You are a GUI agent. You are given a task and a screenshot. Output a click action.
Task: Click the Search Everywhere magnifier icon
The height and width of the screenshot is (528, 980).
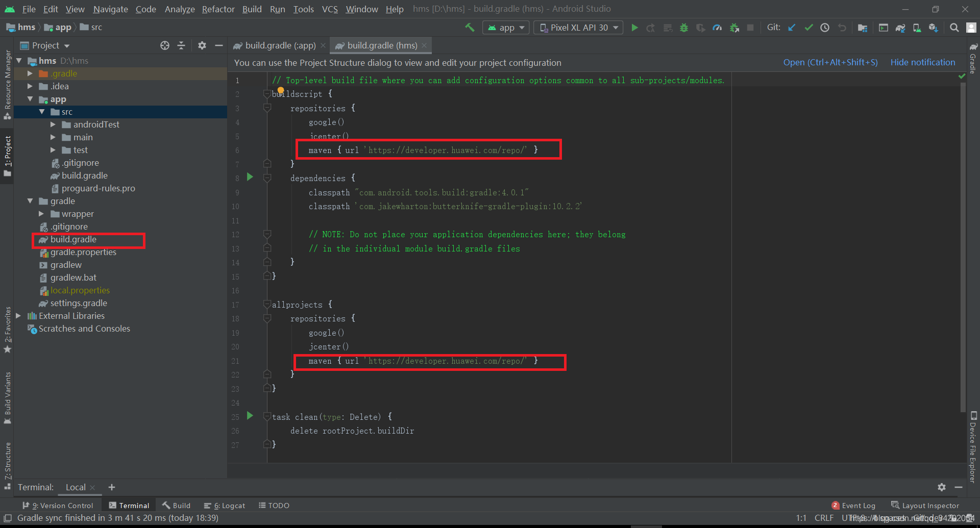(954, 28)
